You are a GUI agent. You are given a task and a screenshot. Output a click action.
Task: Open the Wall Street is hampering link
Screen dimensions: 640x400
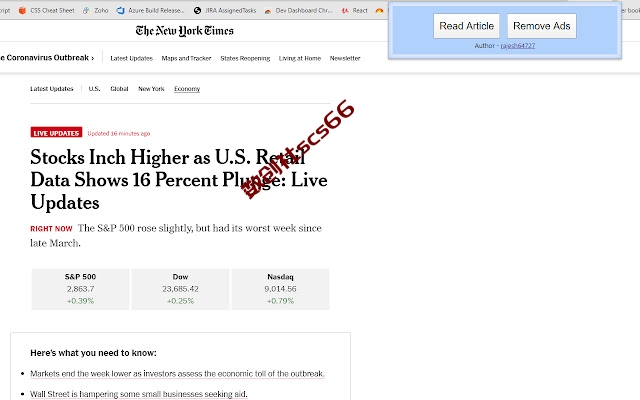click(139, 394)
